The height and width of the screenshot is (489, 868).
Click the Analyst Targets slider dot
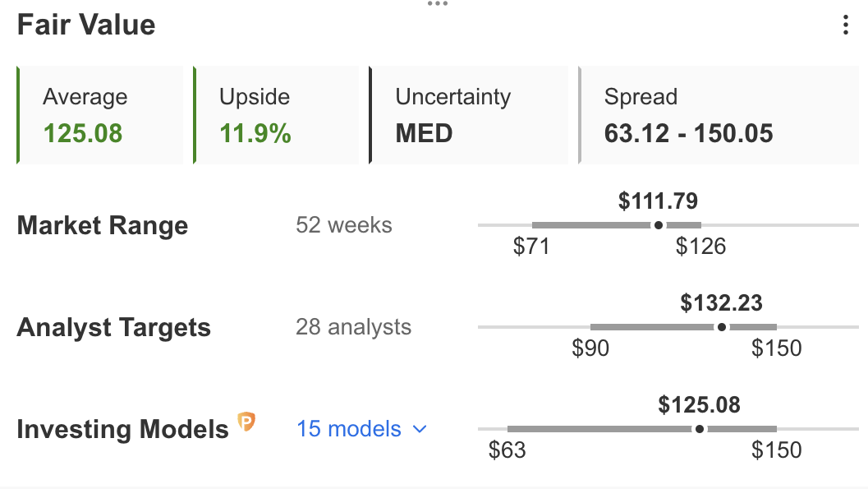coord(721,327)
